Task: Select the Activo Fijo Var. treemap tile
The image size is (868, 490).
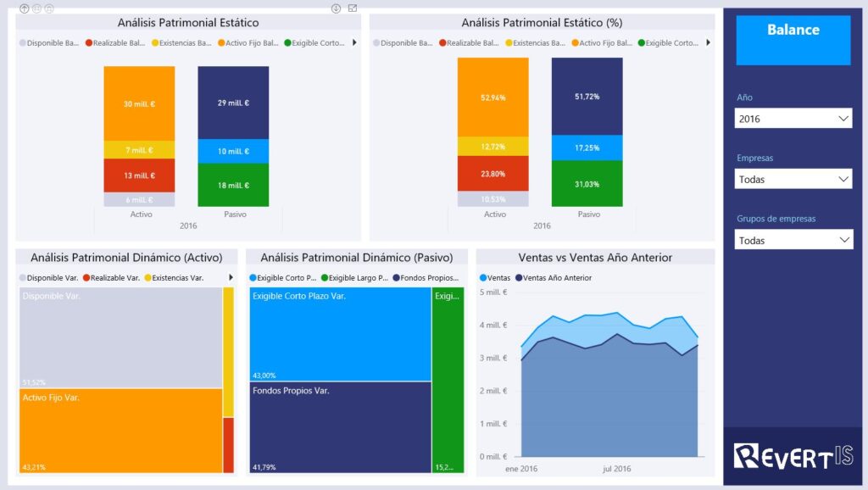Action: pos(120,431)
